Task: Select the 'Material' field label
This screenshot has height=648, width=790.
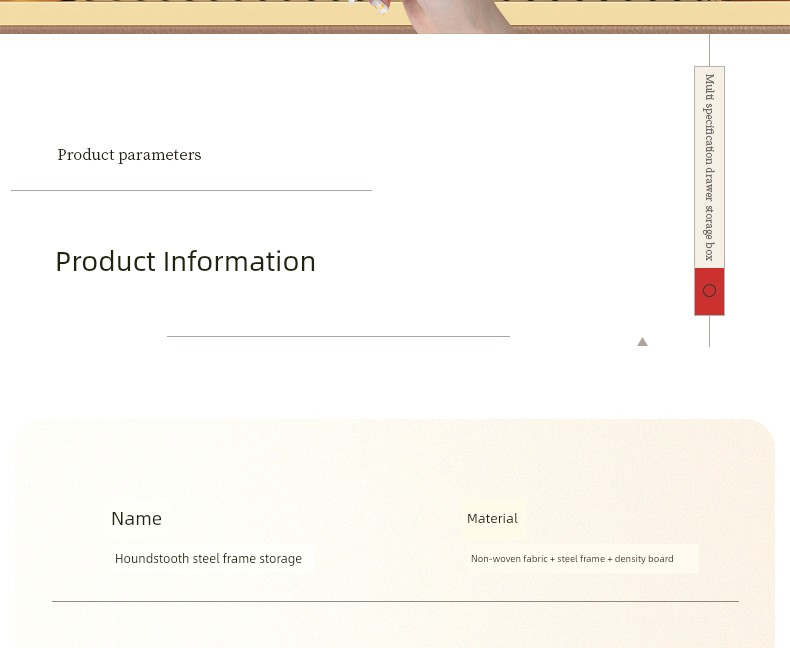Action: [x=492, y=518]
